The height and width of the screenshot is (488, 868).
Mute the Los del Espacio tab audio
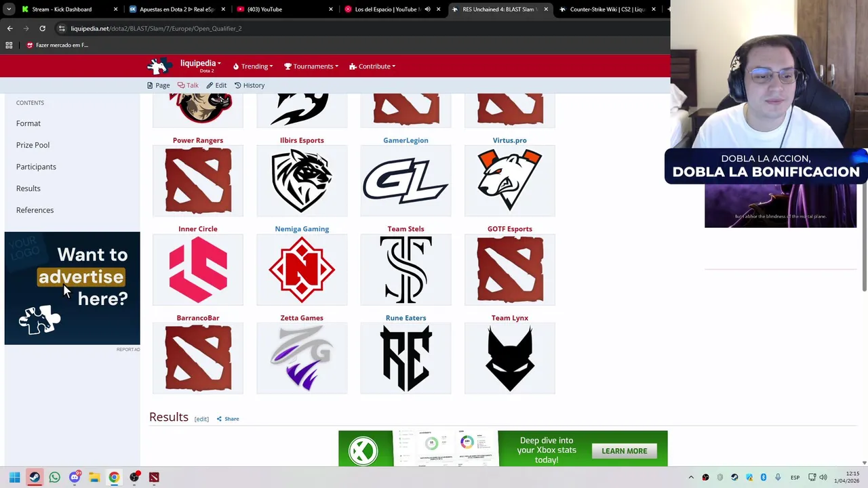tap(427, 9)
